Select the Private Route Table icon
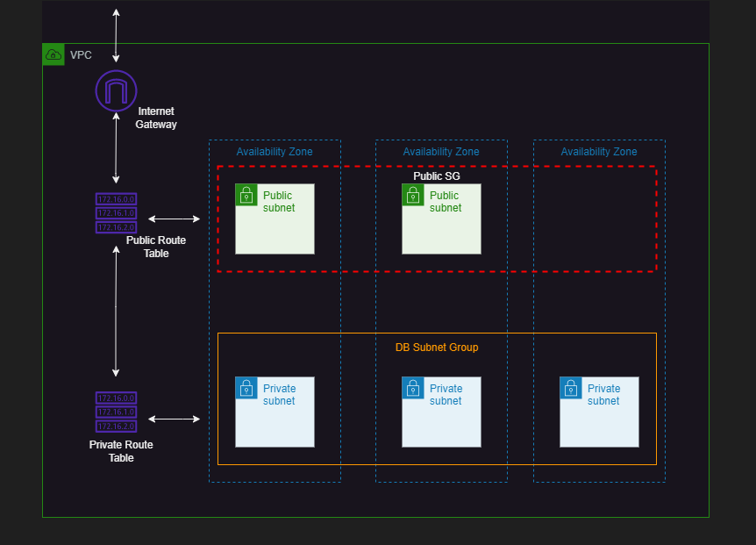This screenshot has height=545, width=756. pos(115,412)
